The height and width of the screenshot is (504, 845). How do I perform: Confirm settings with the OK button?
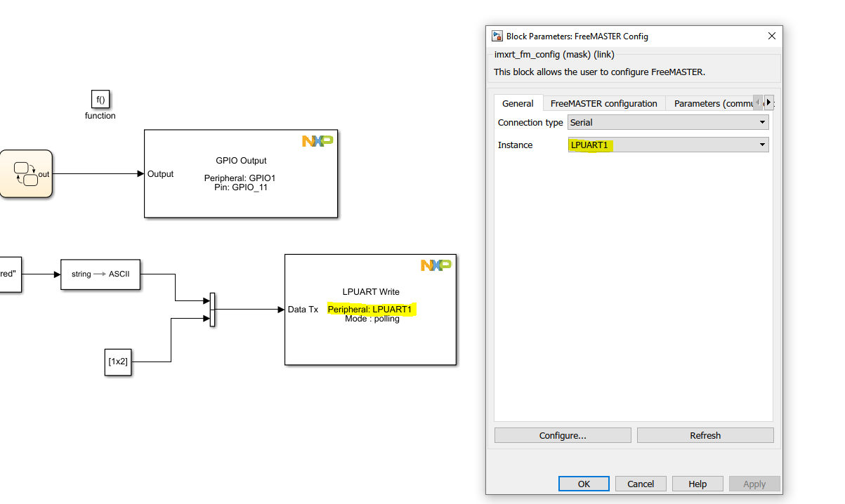pos(583,483)
